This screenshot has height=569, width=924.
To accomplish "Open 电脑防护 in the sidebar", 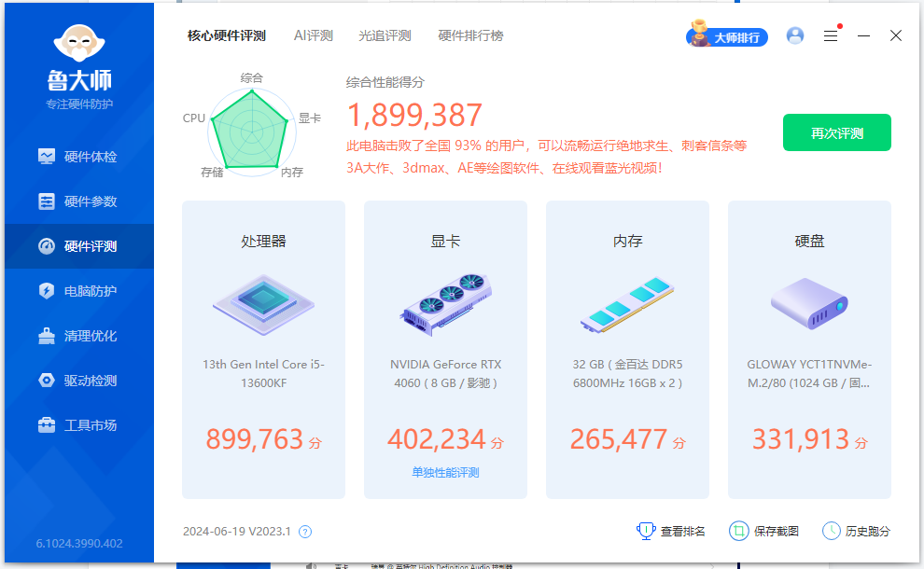I will click(x=79, y=291).
